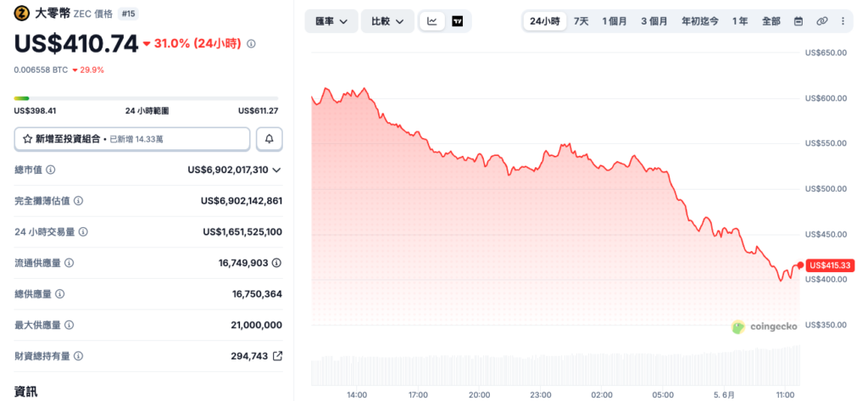Open the 匯率 dropdown
868x401 pixels.
(x=331, y=21)
